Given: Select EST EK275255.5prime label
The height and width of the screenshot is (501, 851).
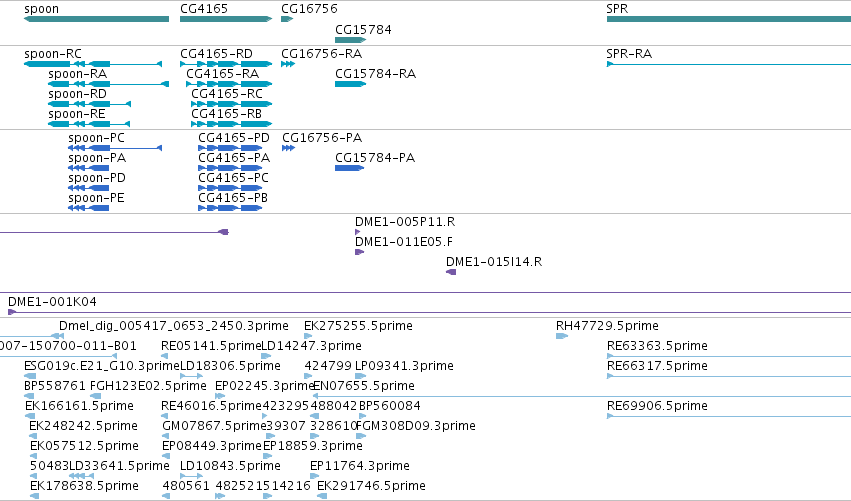Looking at the screenshot, I should click(x=358, y=326).
